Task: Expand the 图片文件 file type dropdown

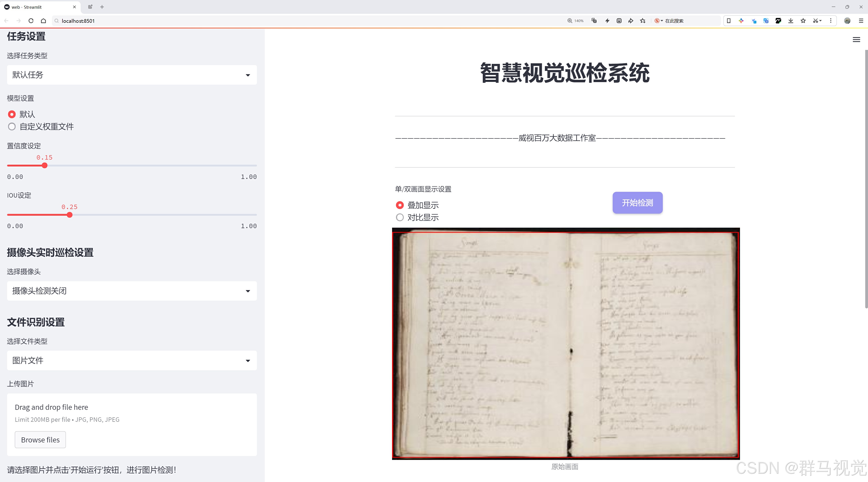Action: [132, 360]
